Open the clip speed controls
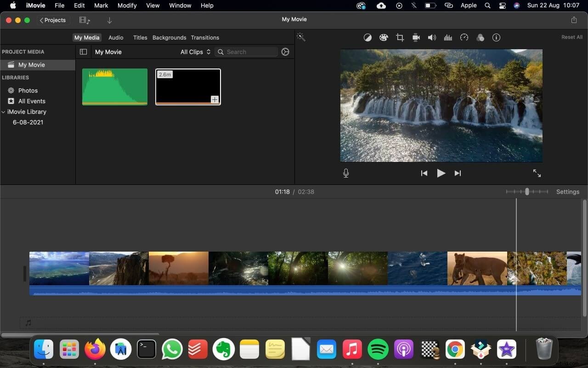The image size is (588, 368). [x=464, y=37]
